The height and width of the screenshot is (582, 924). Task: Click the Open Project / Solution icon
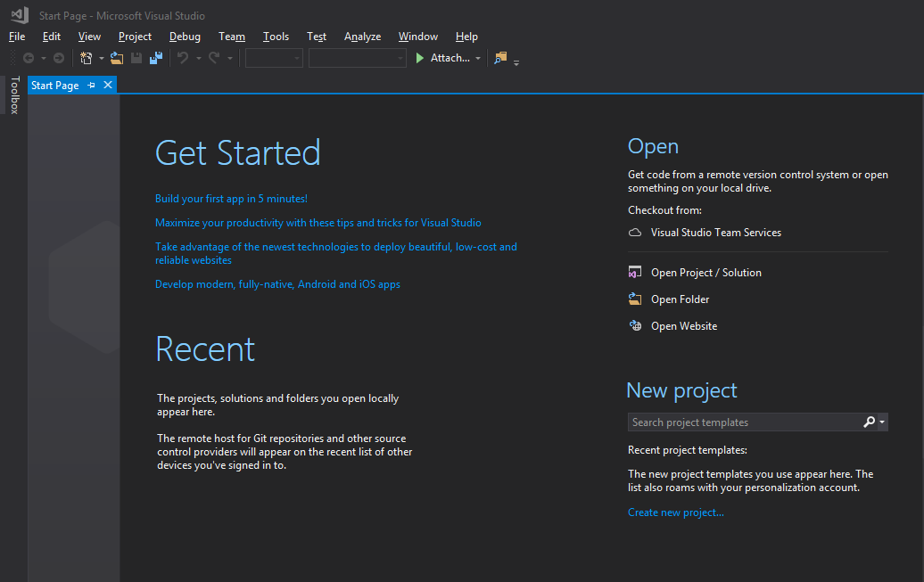[635, 272]
